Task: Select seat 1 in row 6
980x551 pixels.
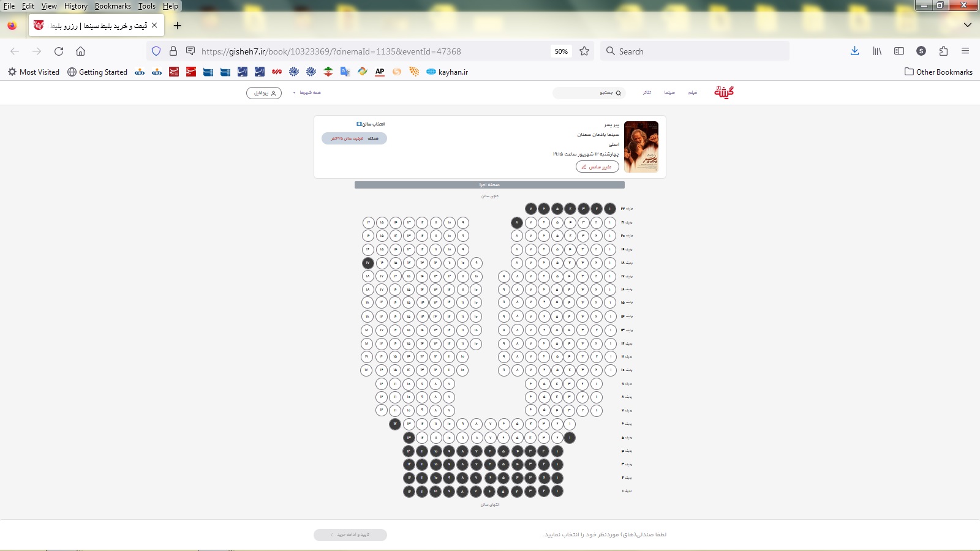Action: pos(570,424)
